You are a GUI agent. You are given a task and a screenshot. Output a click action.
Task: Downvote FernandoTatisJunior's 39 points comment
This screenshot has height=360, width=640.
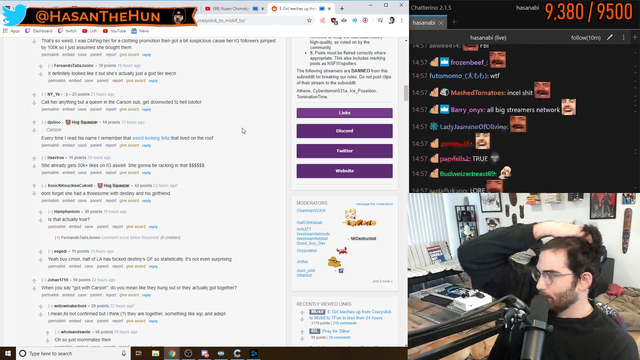click(41, 74)
